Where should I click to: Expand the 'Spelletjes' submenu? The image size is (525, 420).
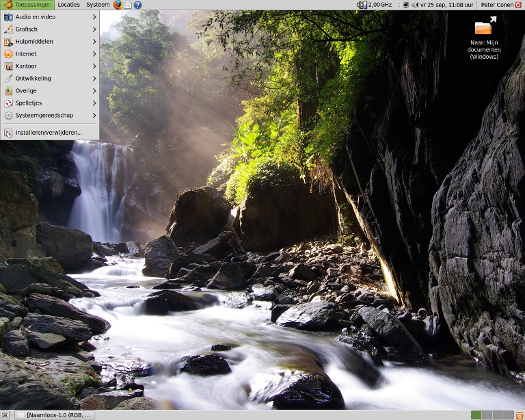coord(50,103)
